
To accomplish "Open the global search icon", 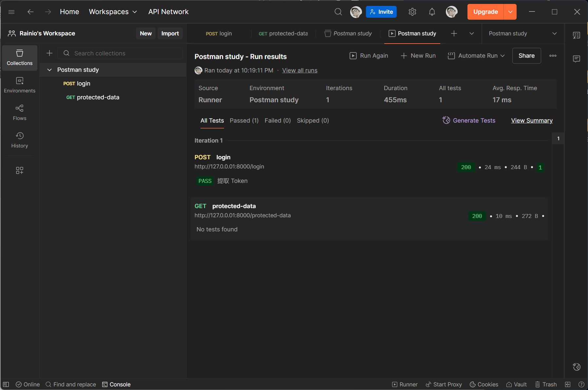I will pyautogui.click(x=338, y=12).
